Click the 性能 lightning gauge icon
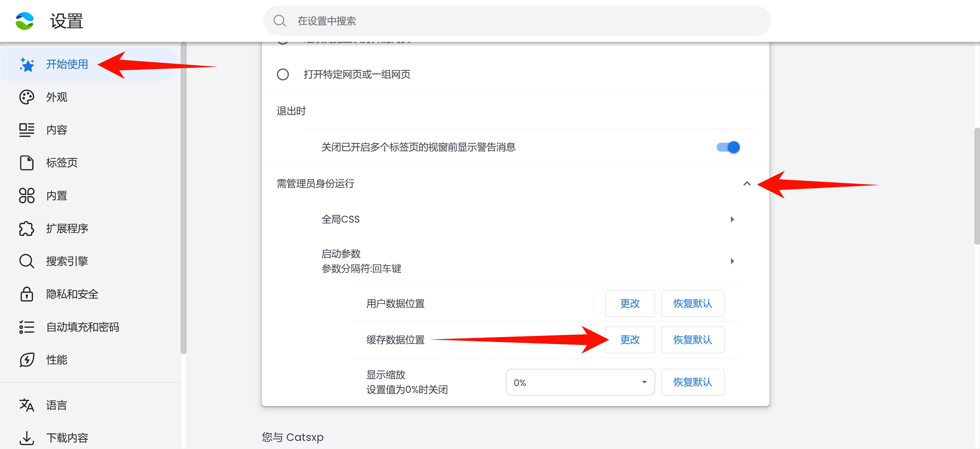Viewport: 980px width, 449px height. [27, 360]
